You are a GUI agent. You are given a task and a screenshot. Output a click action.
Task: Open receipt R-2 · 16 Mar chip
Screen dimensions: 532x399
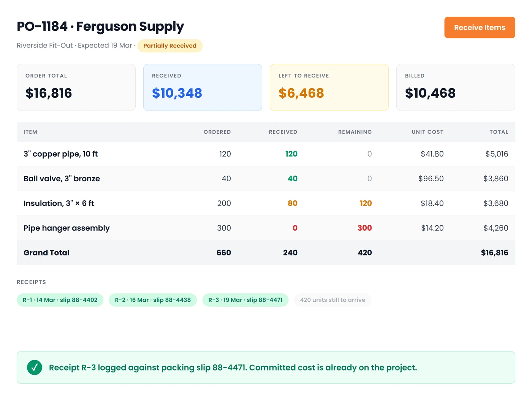tap(153, 300)
